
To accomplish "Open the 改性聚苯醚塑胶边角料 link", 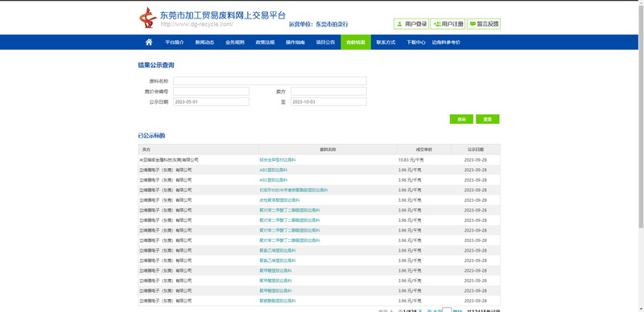I will tap(279, 200).
